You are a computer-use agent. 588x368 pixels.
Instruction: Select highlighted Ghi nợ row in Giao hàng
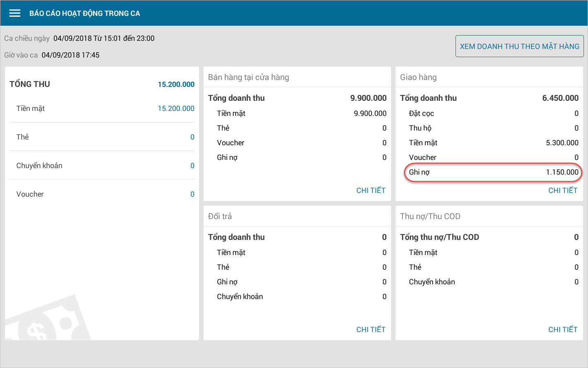[493, 172]
